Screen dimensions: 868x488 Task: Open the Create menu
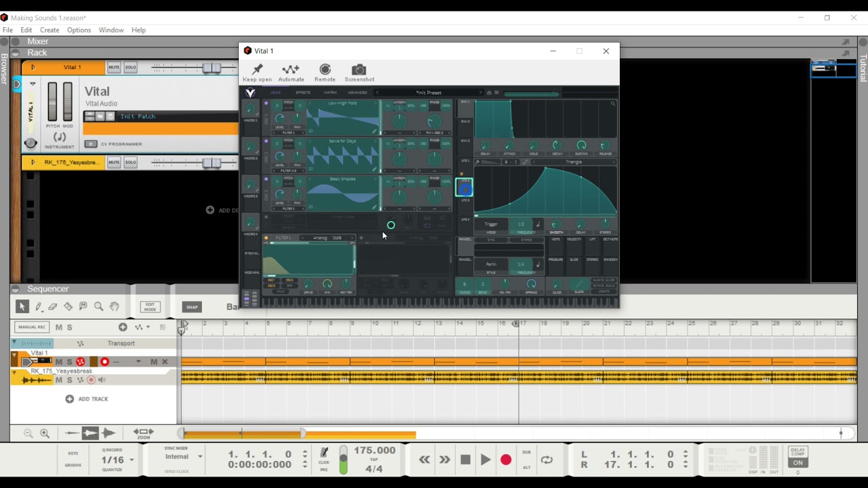pos(50,30)
